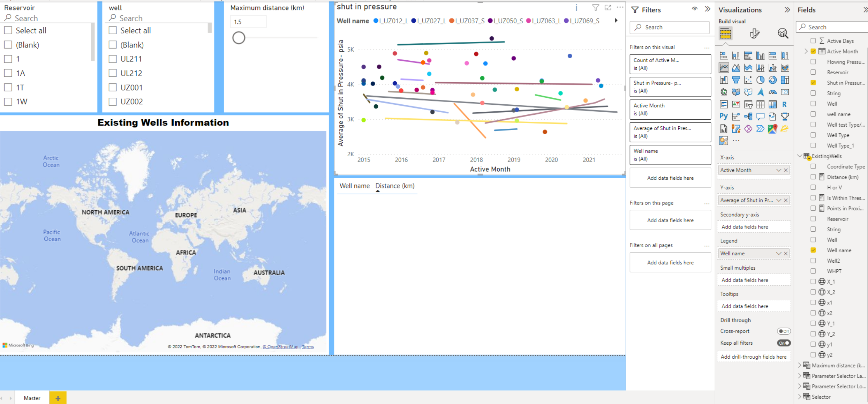
Task: Pick the globe map visual
Action: [x=724, y=92]
